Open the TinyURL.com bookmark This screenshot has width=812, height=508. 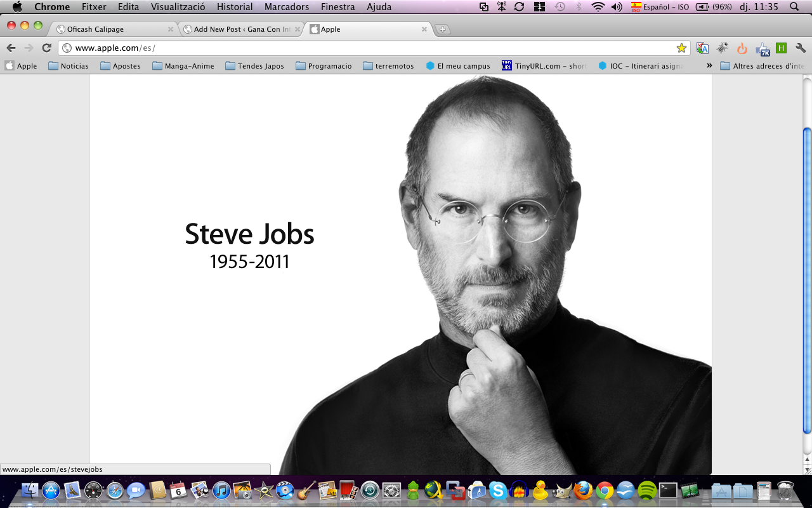pos(544,66)
